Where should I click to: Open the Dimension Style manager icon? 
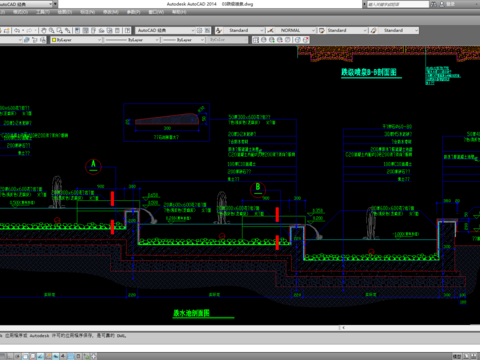(271, 30)
